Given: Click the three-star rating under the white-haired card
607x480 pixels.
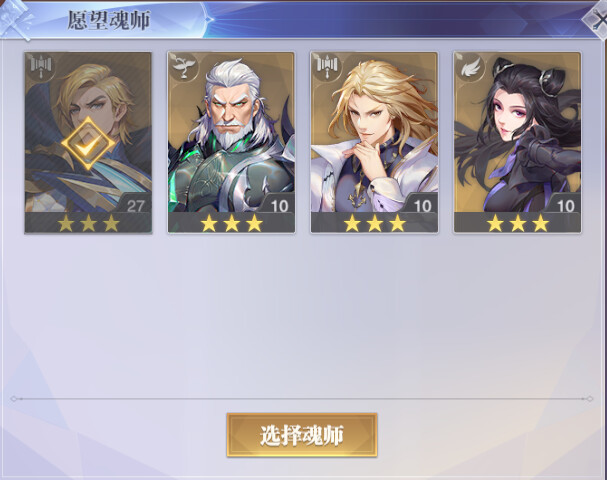Looking at the screenshot, I should coord(231,223).
